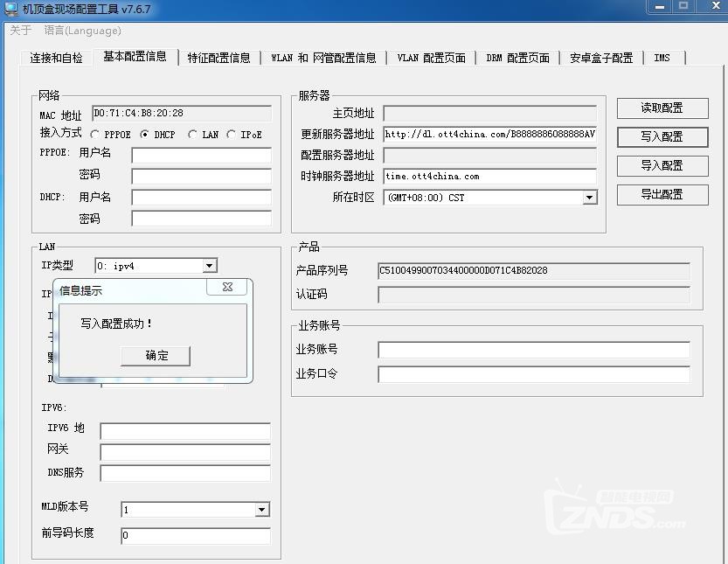Image resolution: width=728 pixels, height=564 pixels.
Task: Go to the DRM 配置页面 tab
Action: [x=517, y=58]
